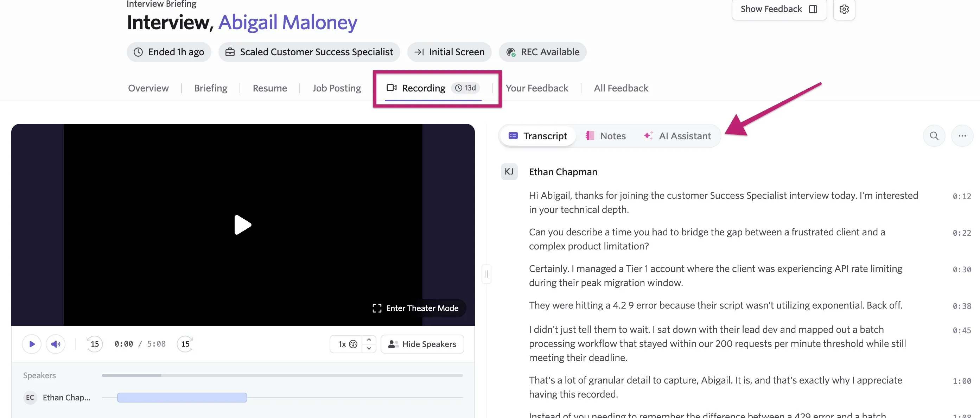
Task: Seek on the speakers timeline progress bar
Action: tap(282, 375)
